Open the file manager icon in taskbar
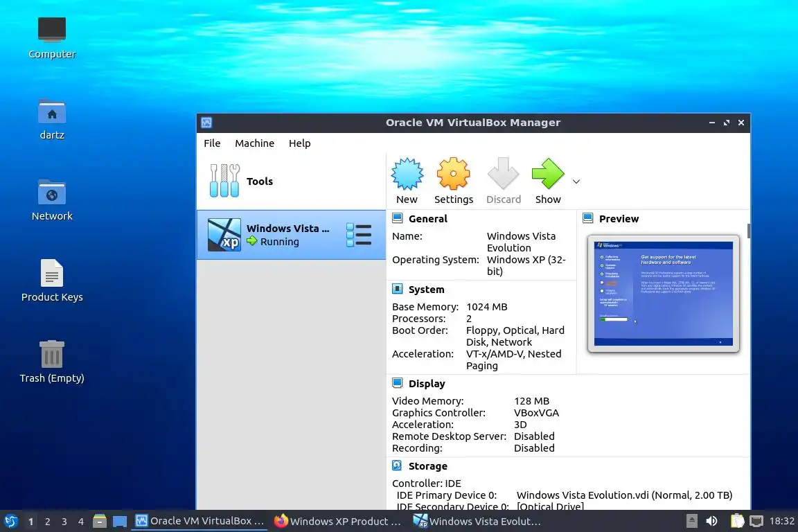The width and height of the screenshot is (798, 532). (100, 522)
